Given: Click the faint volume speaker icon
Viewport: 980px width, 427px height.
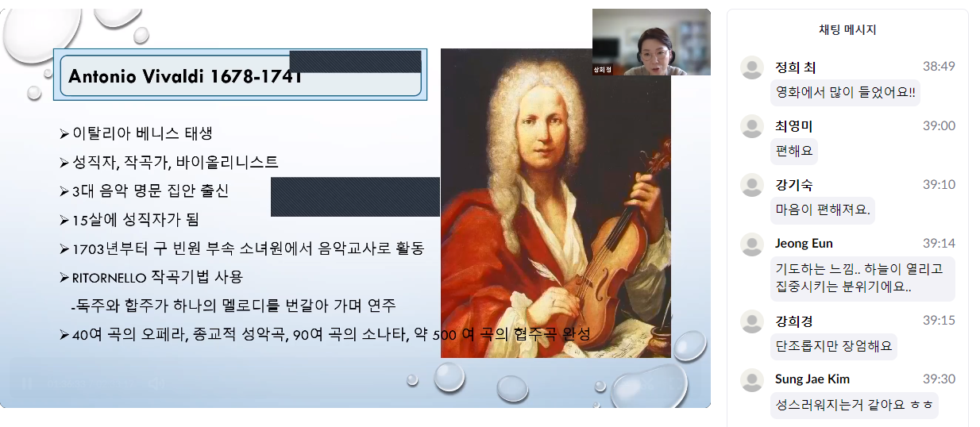Looking at the screenshot, I should [157, 384].
